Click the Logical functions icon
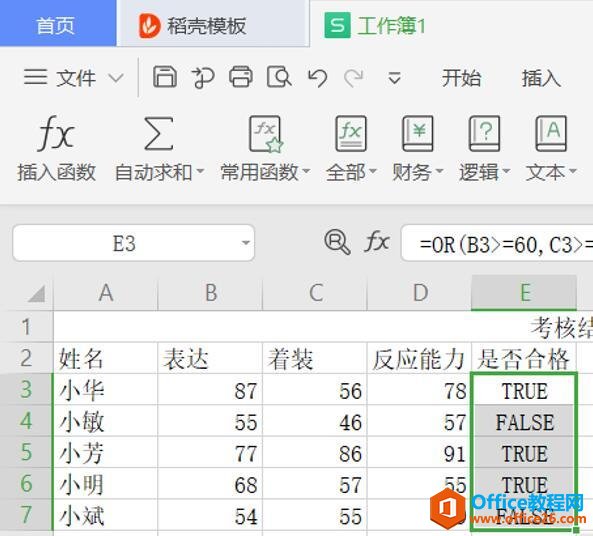Image resolution: width=593 pixels, height=536 pixels. click(x=484, y=134)
